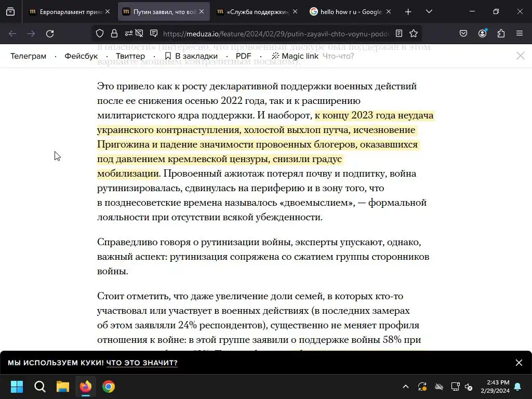
Task: Open network display tray icon
Action: click(455, 387)
